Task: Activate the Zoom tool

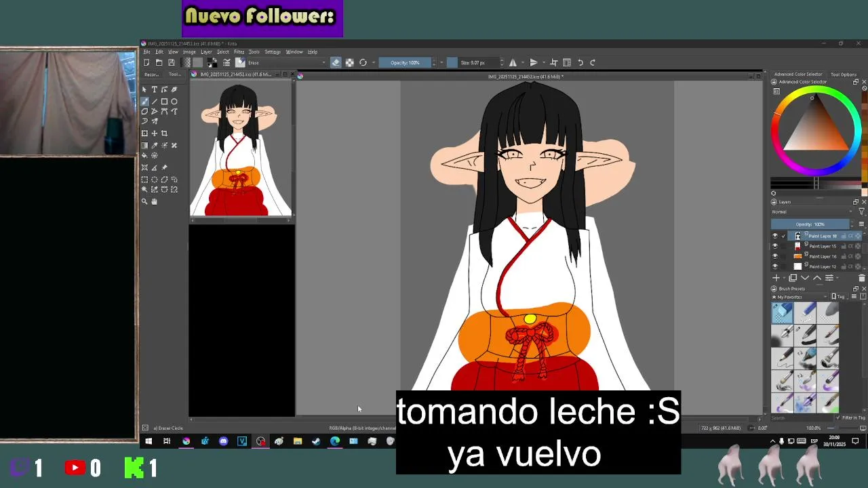Action: [144, 201]
